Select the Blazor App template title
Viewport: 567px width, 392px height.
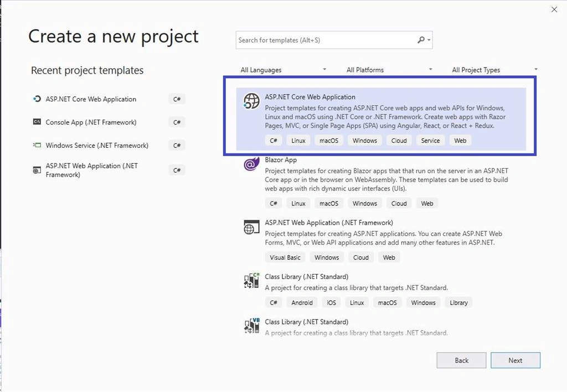pos(281,160)
